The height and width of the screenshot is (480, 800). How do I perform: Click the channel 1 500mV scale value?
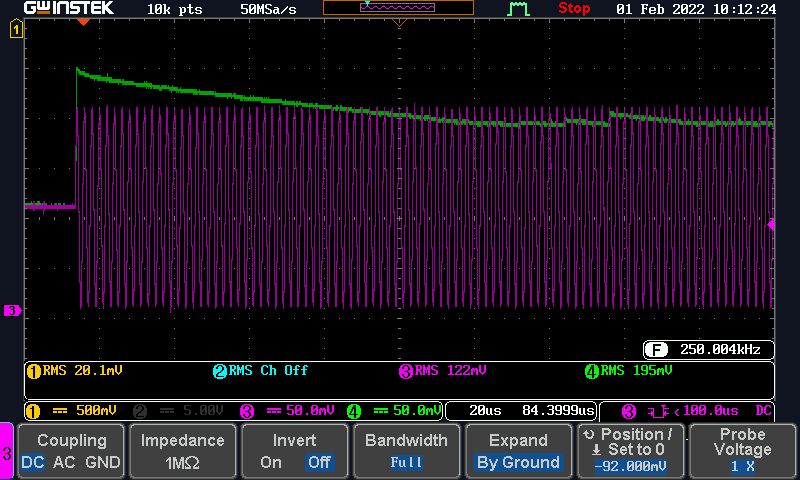pos(96,411)
